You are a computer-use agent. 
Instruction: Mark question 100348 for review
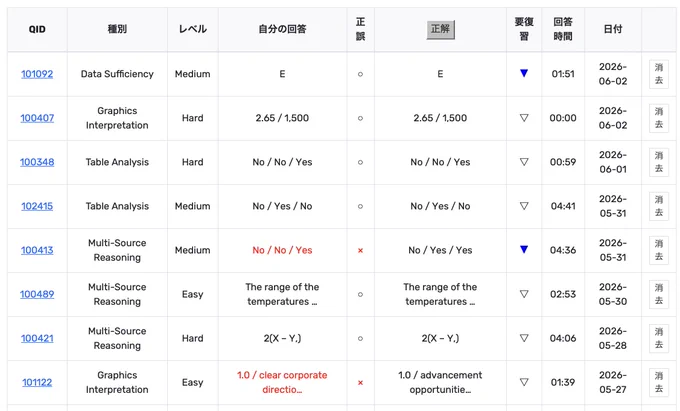(524, 162)
